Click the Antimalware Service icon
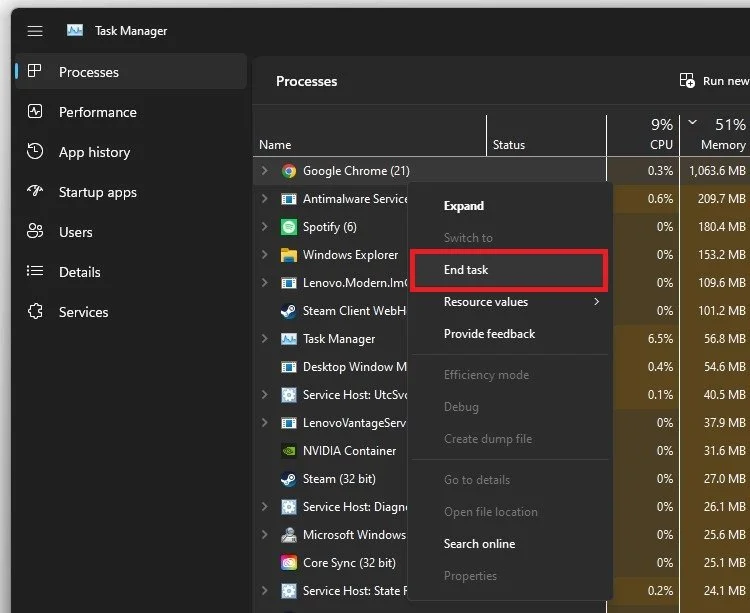750x613 pixels. (x=289, y=199)
